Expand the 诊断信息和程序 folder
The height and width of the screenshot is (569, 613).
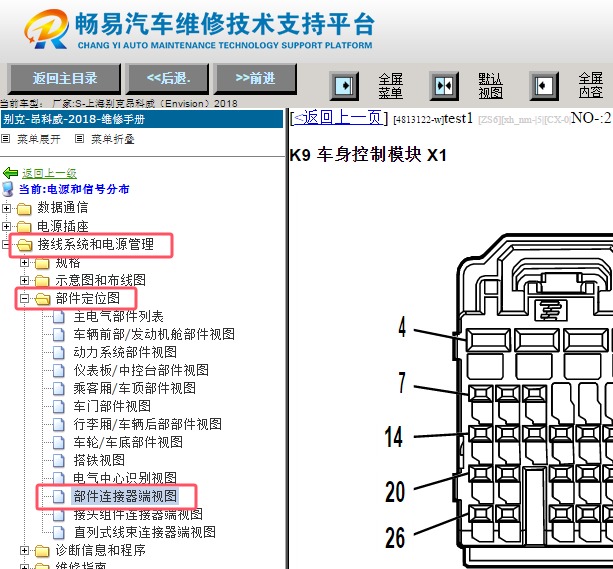tap(24, 551)
